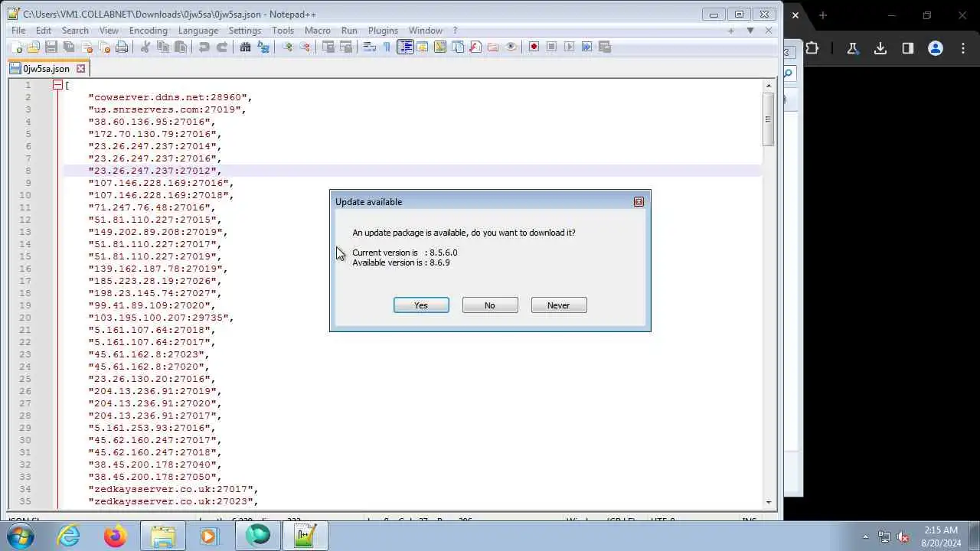
Task: Click Yes to download the update
Action: [x=421, y=305]
